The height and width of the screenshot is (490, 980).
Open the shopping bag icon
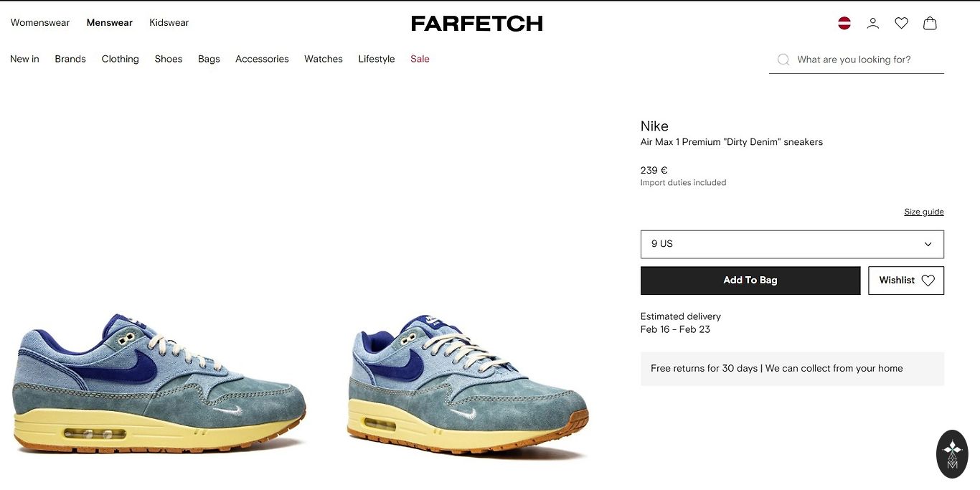930,23
